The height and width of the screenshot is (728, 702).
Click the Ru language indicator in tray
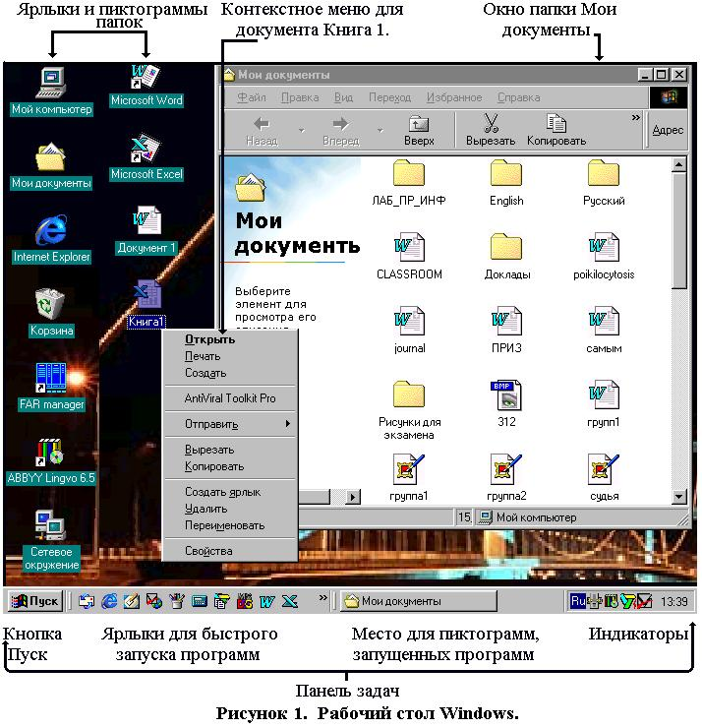pyautogui.click(x=578, y=601)
